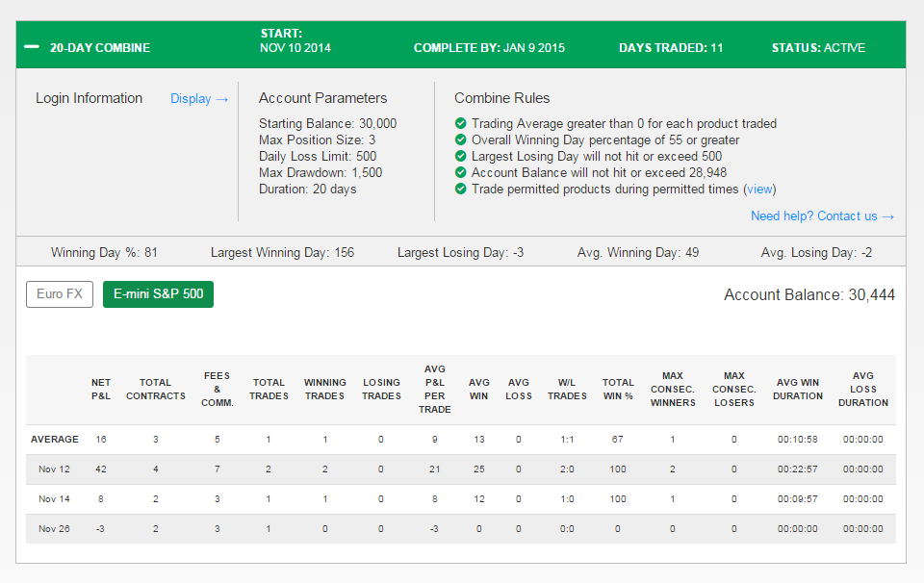
Task: Open the view permitted products link
Action: click(759, 189)
